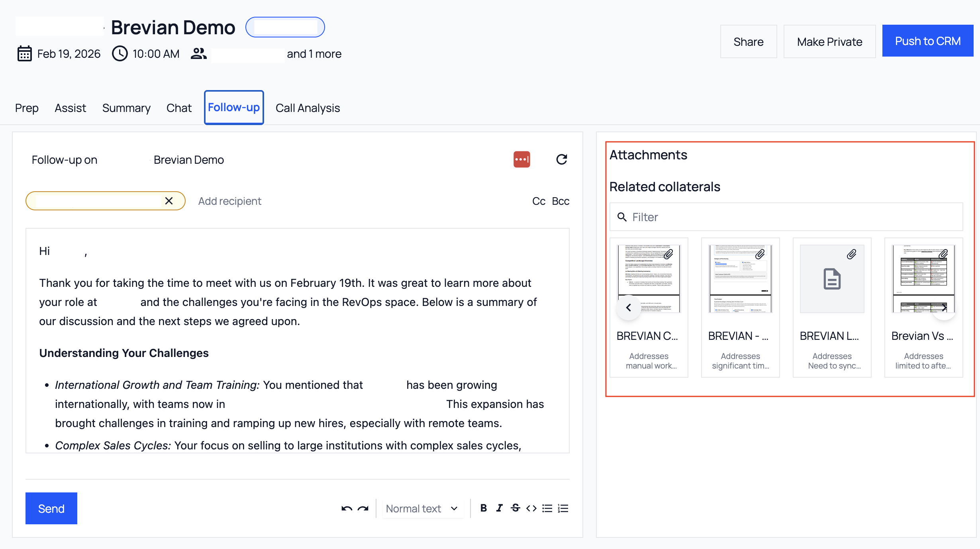Image resolution: width=980 pixels, height=549 pixels.
Task: Apply strikethrough formatting icon
Action: (515, 508)
